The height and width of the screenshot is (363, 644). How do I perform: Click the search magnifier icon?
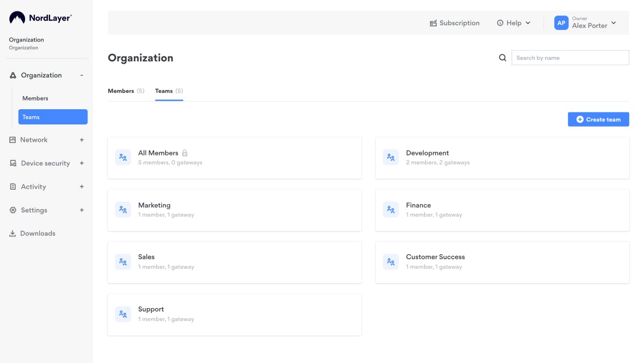pos(503,58)
